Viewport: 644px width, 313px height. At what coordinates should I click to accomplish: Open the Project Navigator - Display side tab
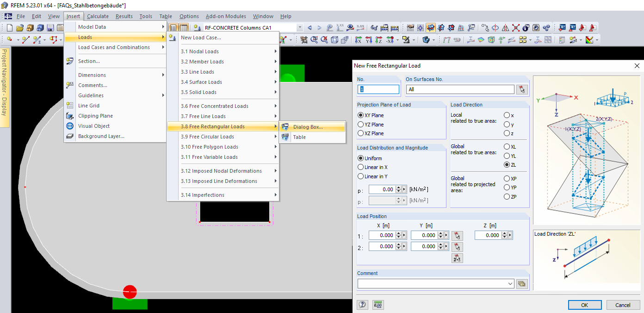coord(4,88)
